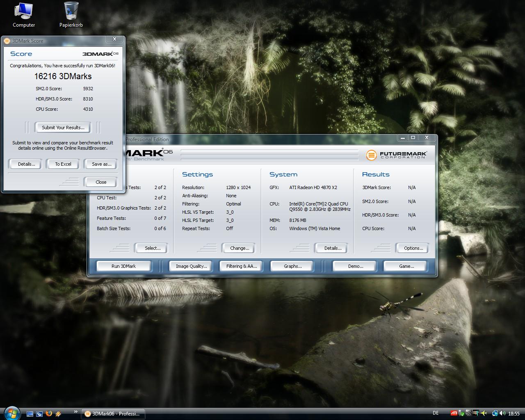The width and height of the screenshot is (525, 420).
Task: Click CPU value Intel Core 2 Quad Q9550
Action: (320, 206)
